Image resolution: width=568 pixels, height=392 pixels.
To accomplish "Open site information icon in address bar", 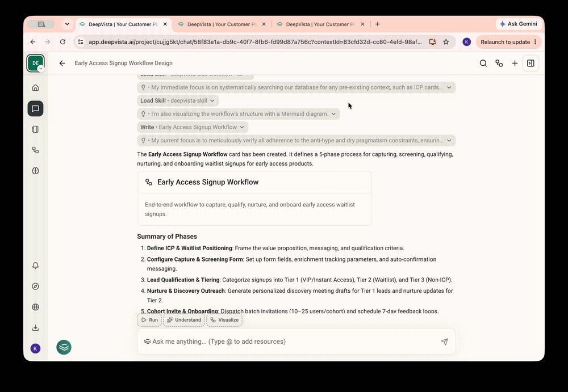I will (81, 42).
